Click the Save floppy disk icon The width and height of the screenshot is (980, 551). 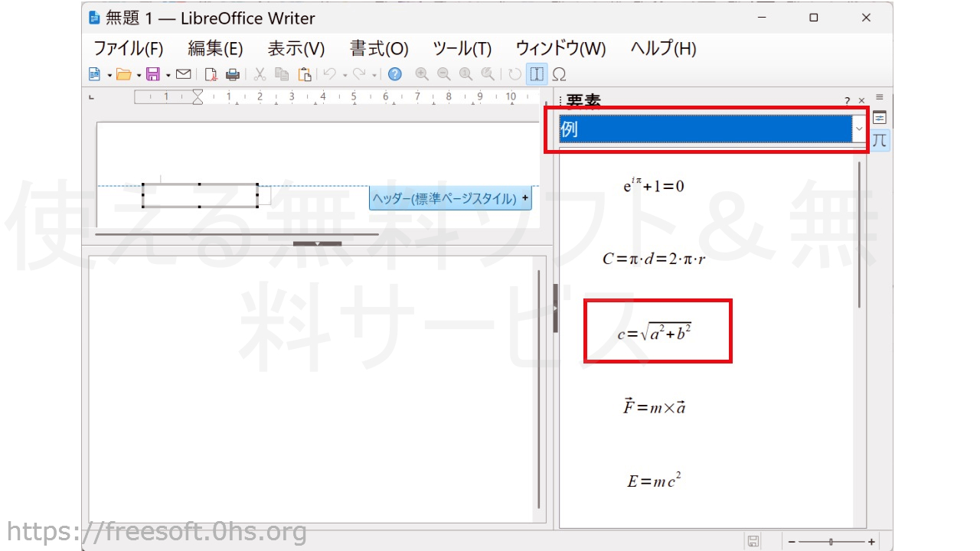tap(152, 74)
